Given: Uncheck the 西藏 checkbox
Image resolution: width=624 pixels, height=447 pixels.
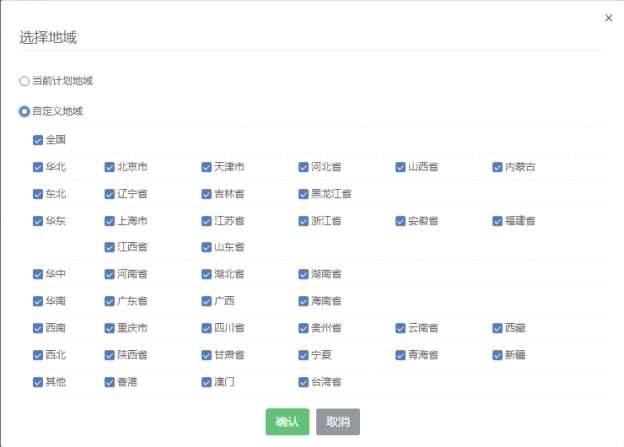Looking at the screenshot, I should (x=497, y=328).
